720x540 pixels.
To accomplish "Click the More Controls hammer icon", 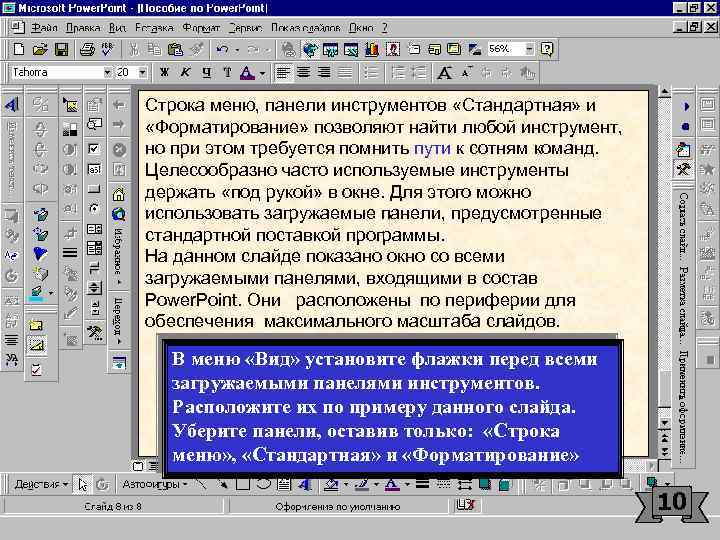I will (x=94, y=332).
